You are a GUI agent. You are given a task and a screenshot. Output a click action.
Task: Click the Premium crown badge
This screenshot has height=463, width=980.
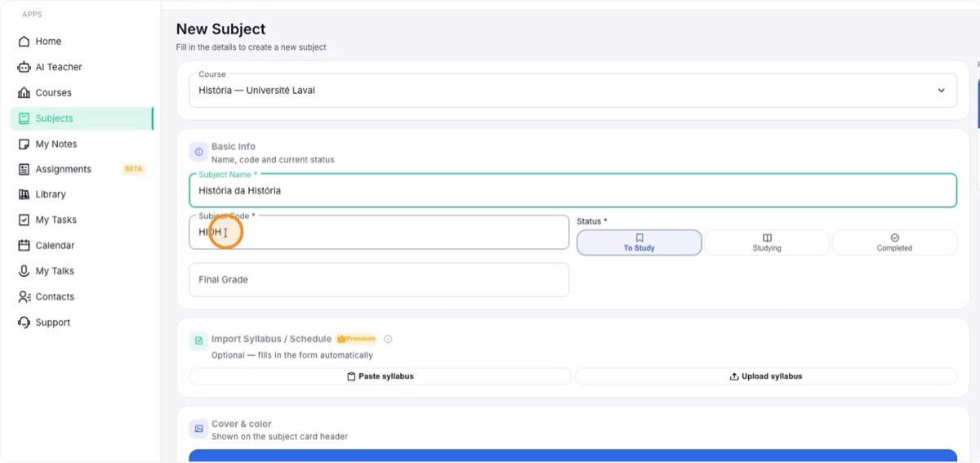point(357,339)
